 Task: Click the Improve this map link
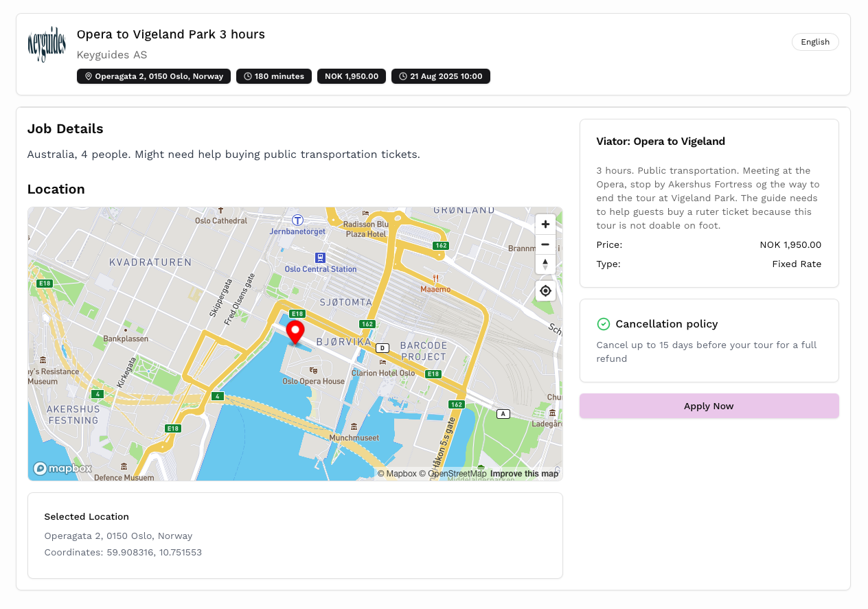[524, 474]
